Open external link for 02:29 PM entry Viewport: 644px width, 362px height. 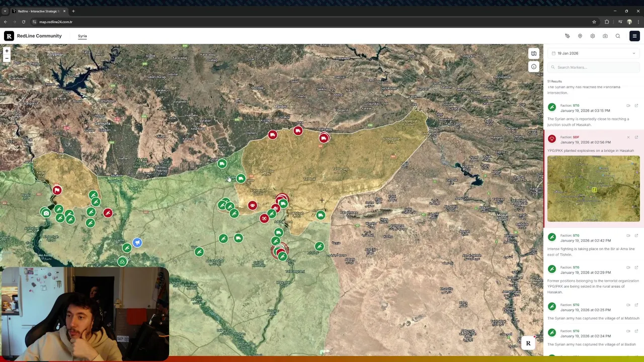[636, 267]
